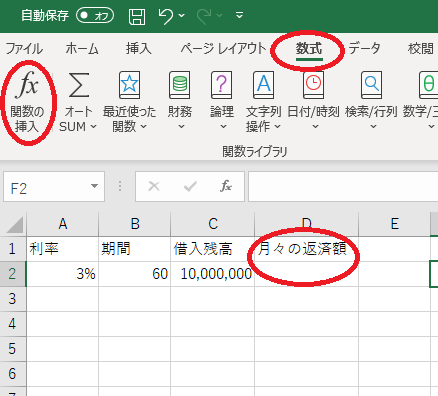Switch to the ページ レイアウト tab

[223, 49]
